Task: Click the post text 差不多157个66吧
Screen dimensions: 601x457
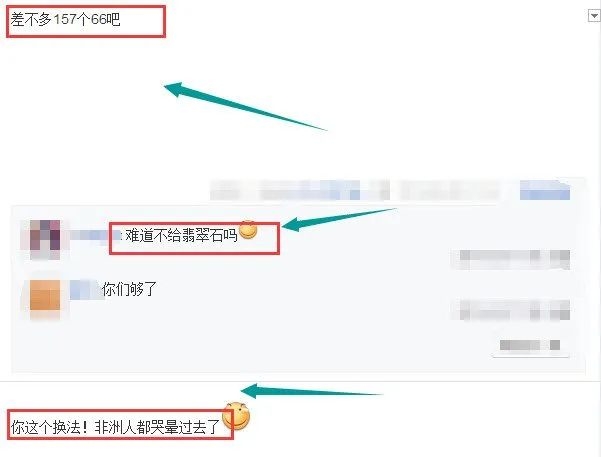Action: pyautogui.click(x=65, y=19)
